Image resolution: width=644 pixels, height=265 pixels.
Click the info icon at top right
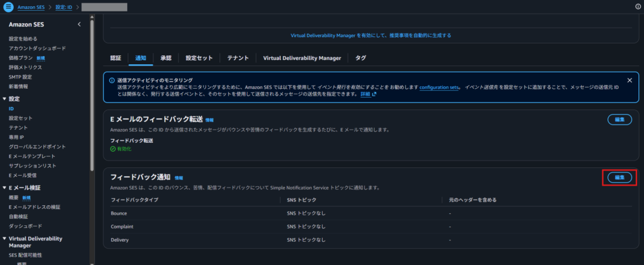[x=638, y=7]
